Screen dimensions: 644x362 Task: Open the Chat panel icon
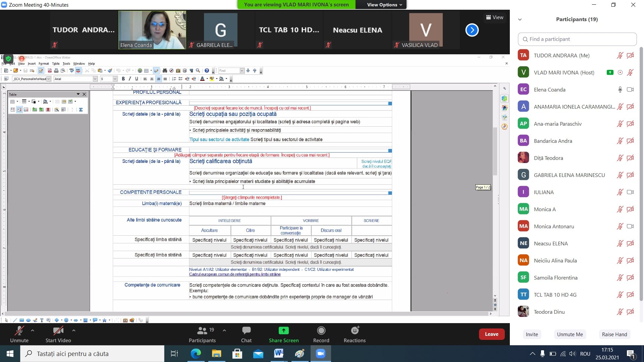point(246,331)
